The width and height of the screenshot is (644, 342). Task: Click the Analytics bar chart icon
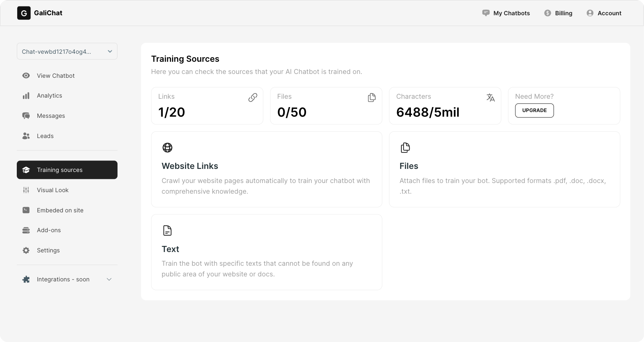tap(26, 96)
